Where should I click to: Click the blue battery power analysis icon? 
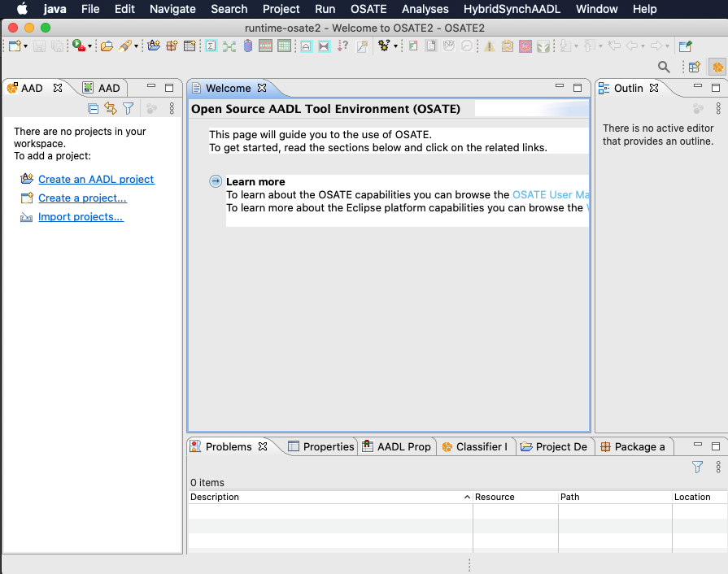(x=248, y=46)
